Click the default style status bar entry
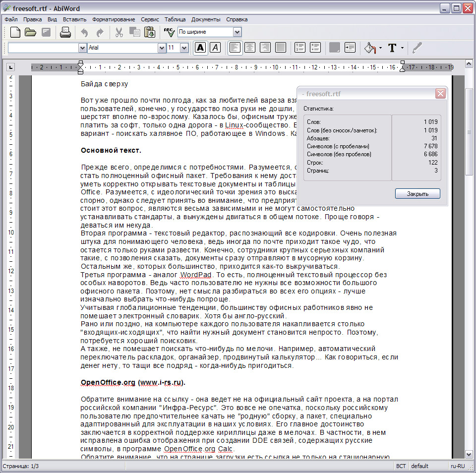Viewport: 476px width, 473px height. [419, 466]
